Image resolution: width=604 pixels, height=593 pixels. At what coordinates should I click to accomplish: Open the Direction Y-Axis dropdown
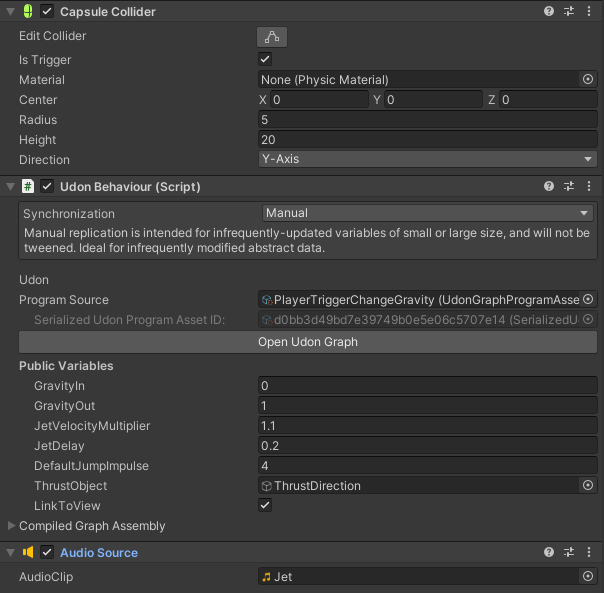click(x=427, y=159)
